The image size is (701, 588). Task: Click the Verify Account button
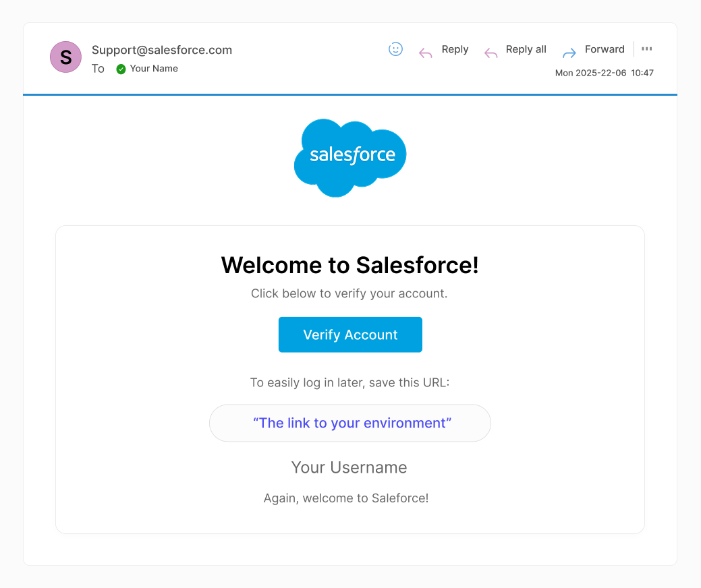[x=350, y=334]
